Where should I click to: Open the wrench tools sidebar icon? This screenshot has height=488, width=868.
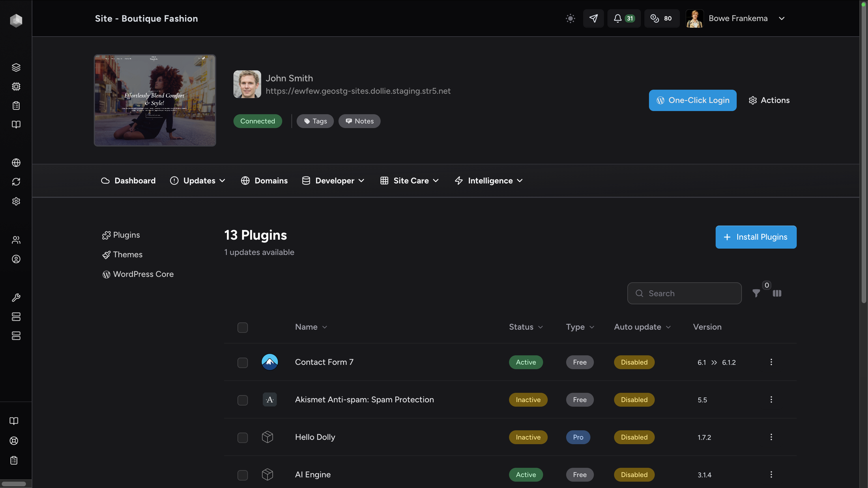click(x=16, y=297)
